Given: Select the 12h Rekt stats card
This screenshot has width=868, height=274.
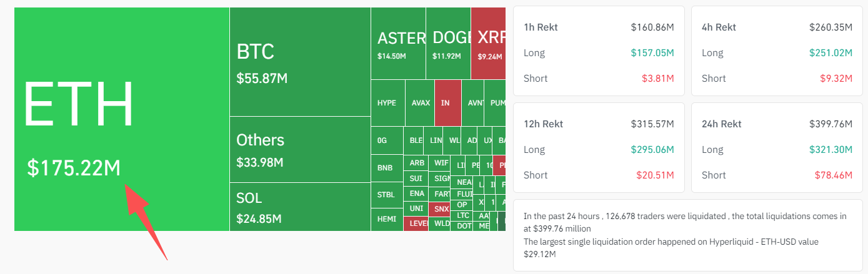Looking at the screenshot, I should click(599, 148).
